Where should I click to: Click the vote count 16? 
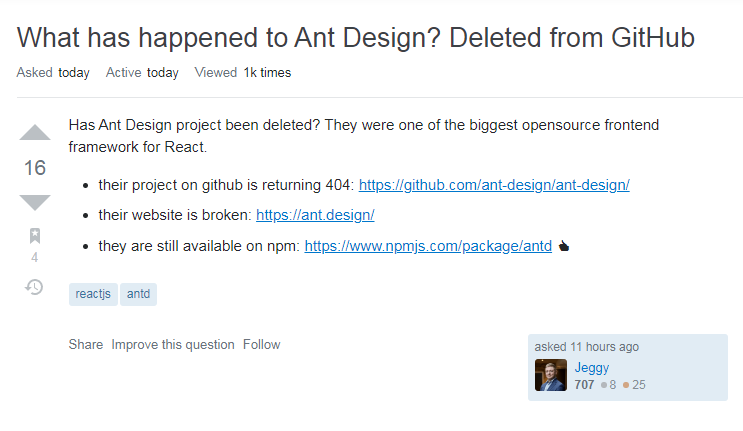pos(35,167)
